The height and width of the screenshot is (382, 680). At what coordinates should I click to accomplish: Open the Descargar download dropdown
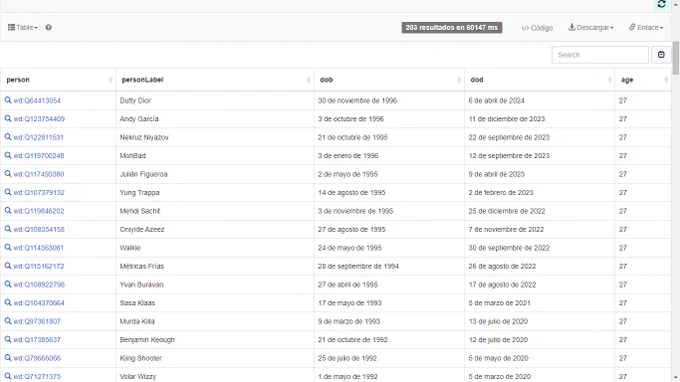coord(591,27)
